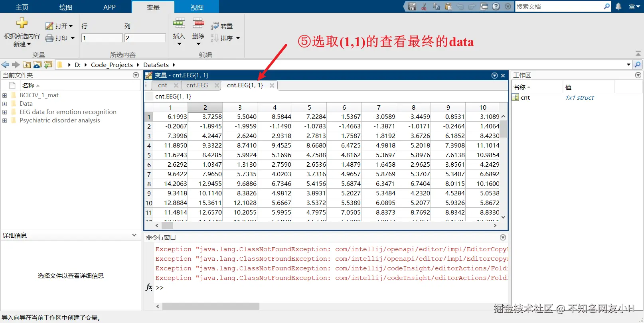Viewport: 644px width, 323px height.
Task: Select the cnt.EEG variable tab
Action: pos(197,85)
